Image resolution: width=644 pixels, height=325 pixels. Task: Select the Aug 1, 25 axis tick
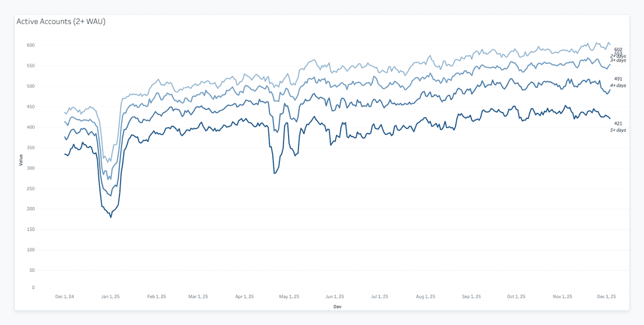[x=426, y=297]
